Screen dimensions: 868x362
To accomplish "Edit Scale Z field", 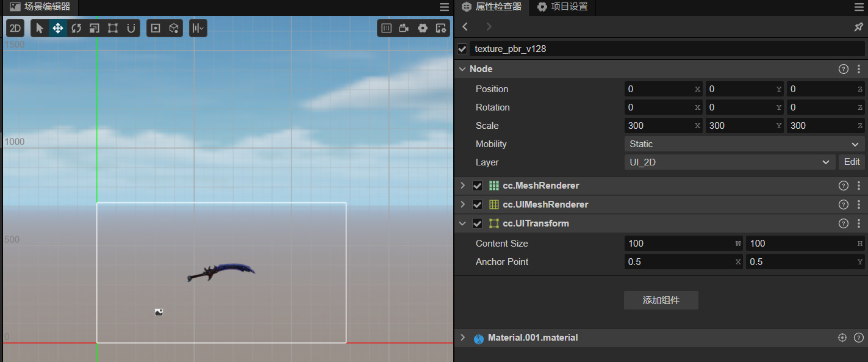I will (826, 126).
